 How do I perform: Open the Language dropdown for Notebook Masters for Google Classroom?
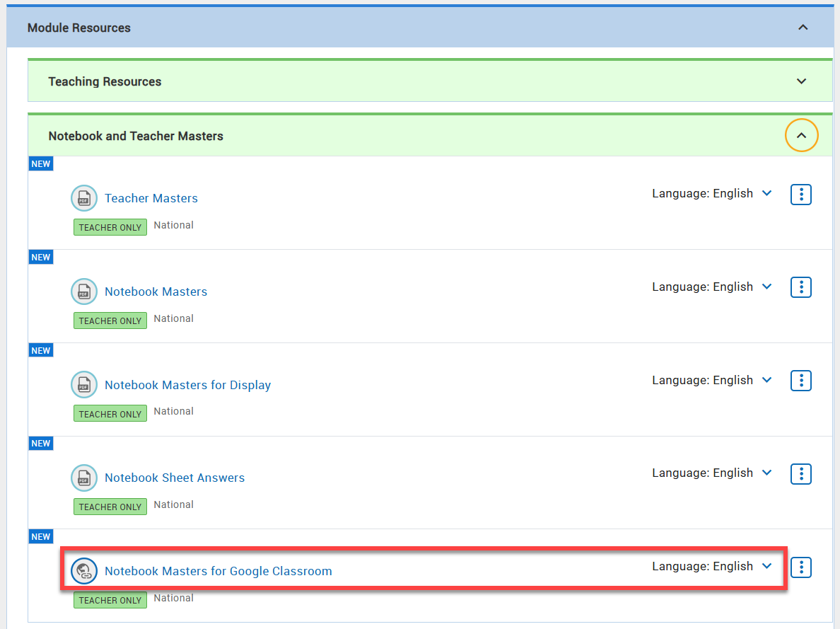[712, 566]
